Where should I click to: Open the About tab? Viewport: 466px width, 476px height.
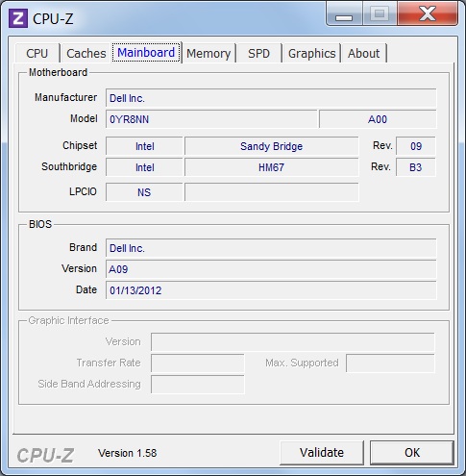click(364, 53)
